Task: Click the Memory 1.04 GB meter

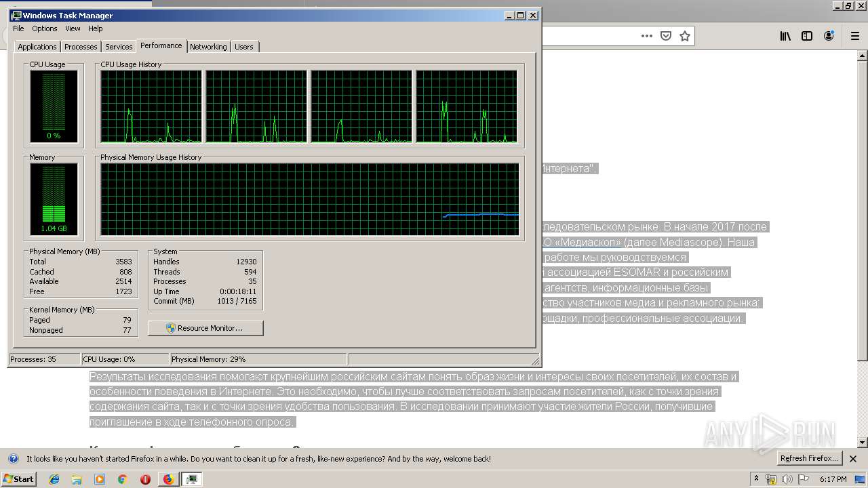Action: click(54, 199)
